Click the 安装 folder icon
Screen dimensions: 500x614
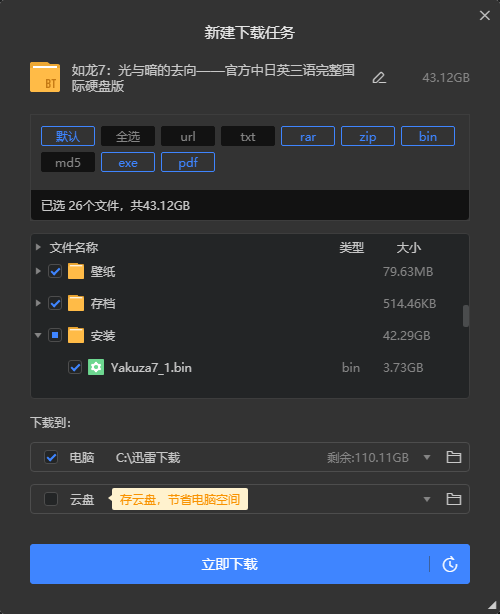pyautogui.click(x=76, y=335)
